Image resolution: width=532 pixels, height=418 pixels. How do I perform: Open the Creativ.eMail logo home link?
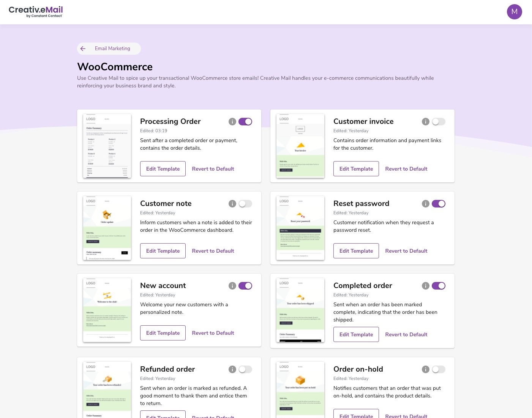36,11
